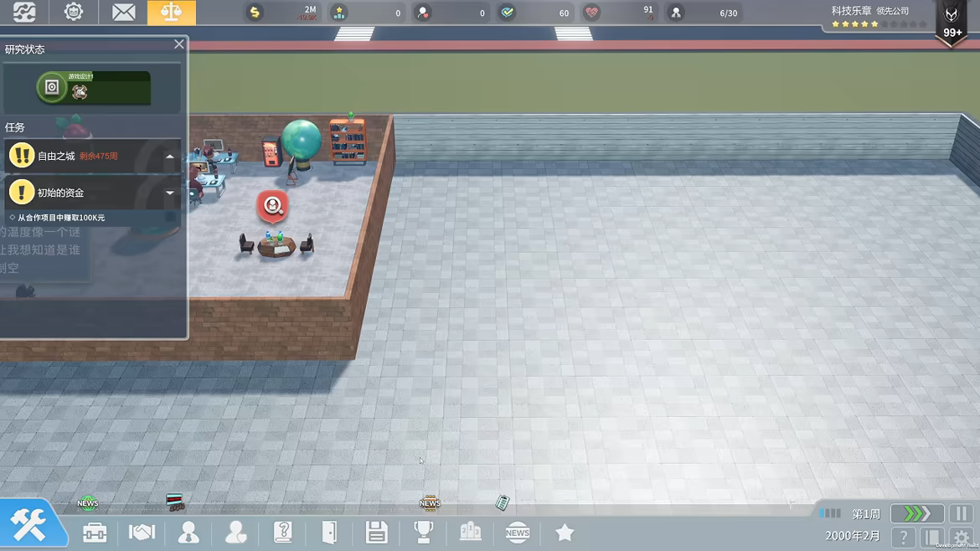
Task: Click the red search bubble above table
Action: 272,206
